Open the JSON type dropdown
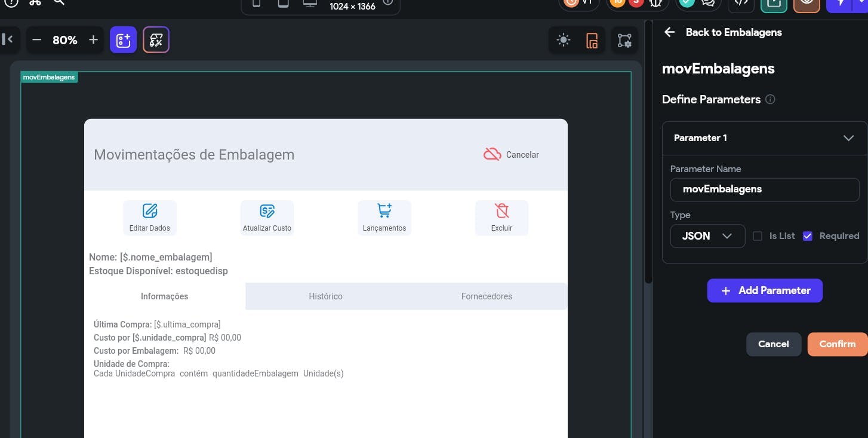 click(x=707, y=236)
